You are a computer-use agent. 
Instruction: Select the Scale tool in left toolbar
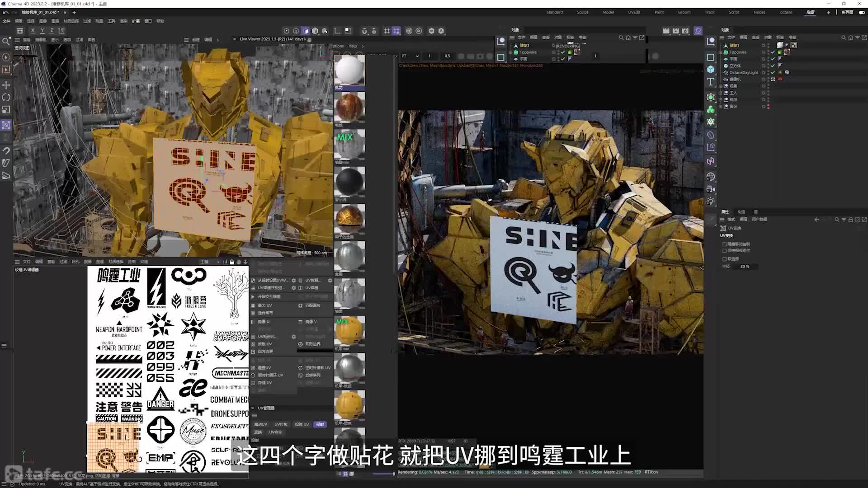pyautogui.click(x=6, y=110)
